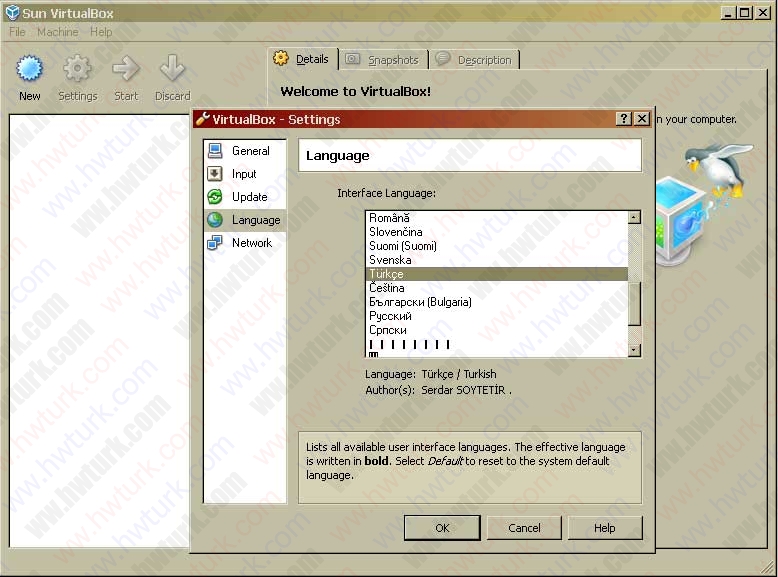Click the question mark help button in Settings title bar
Image resolution: width=778 pixels, height=577 pixels.
(624, 119)
